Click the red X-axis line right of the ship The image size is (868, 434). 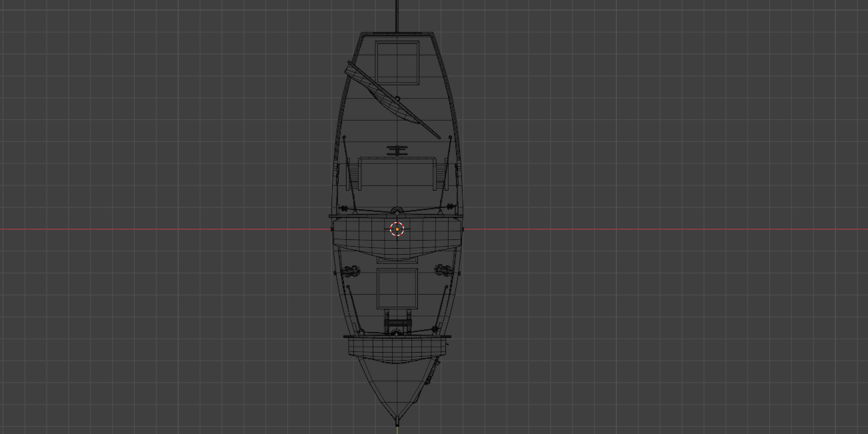tap(665, 229)
